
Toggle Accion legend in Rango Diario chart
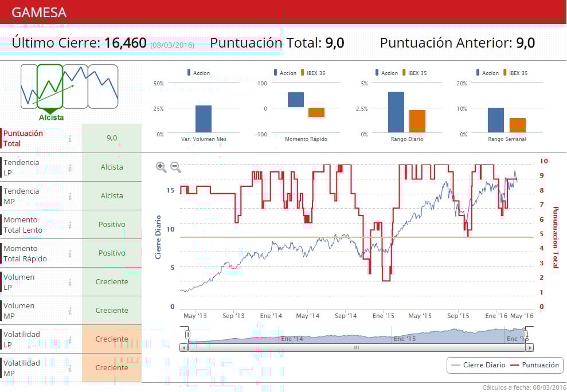pyautogui.click(x=386, y=73)
